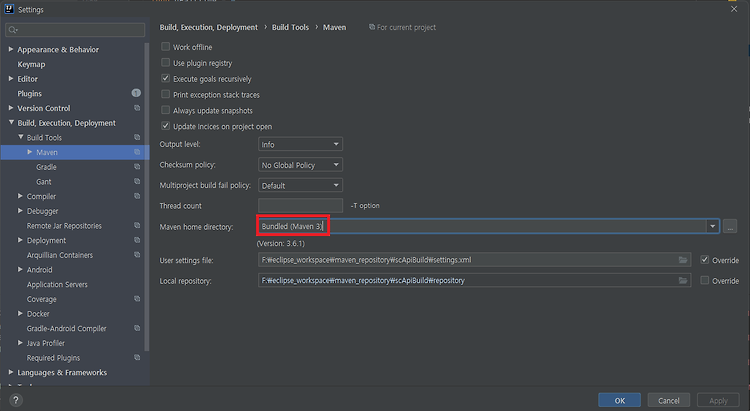Image resolution: width=750 pixels, height=411 pixels.
Task: Click project-level icon beside Gant
Action: pyautogui.click(x=137, y=181)
